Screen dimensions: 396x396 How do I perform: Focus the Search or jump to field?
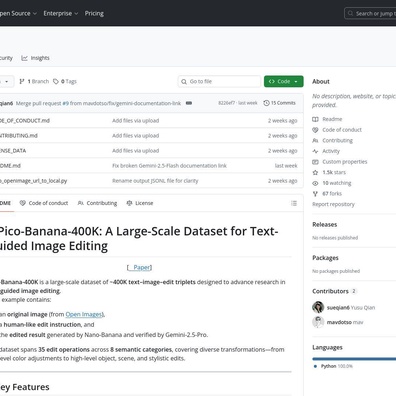point(370,13)
